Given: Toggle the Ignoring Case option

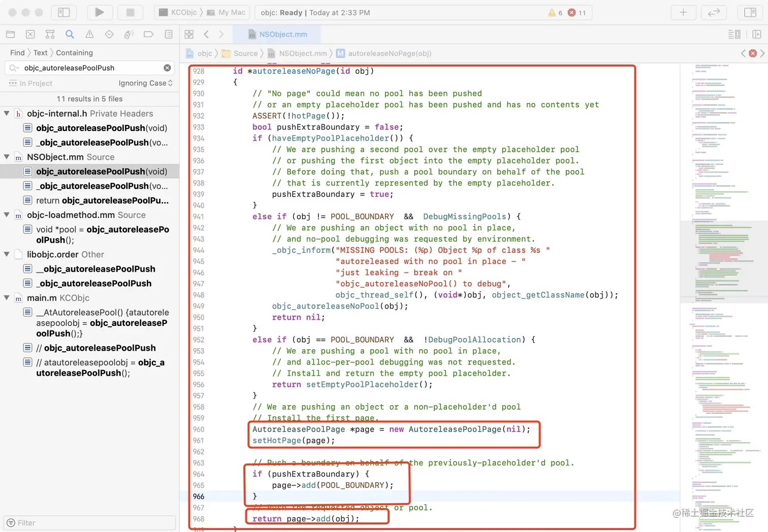Looking at the screenshot, I should pos(146,83).
